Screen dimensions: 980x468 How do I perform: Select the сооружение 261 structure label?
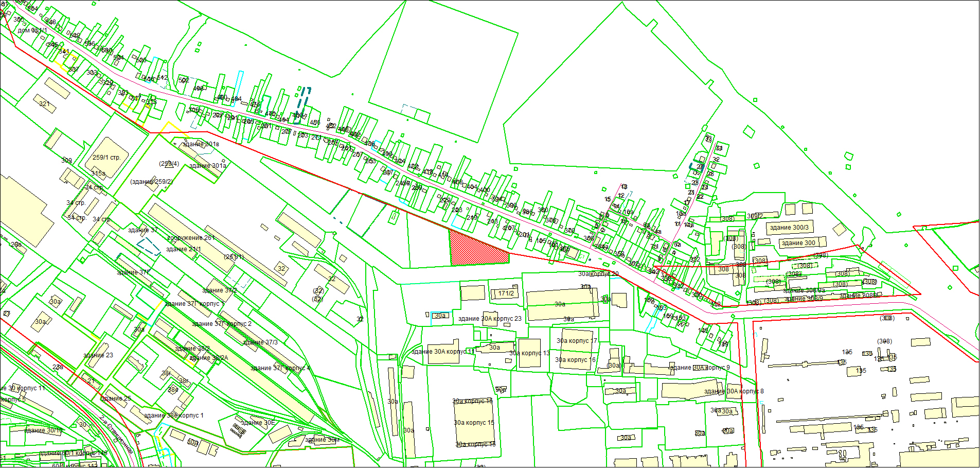click(x=191, y=238)
